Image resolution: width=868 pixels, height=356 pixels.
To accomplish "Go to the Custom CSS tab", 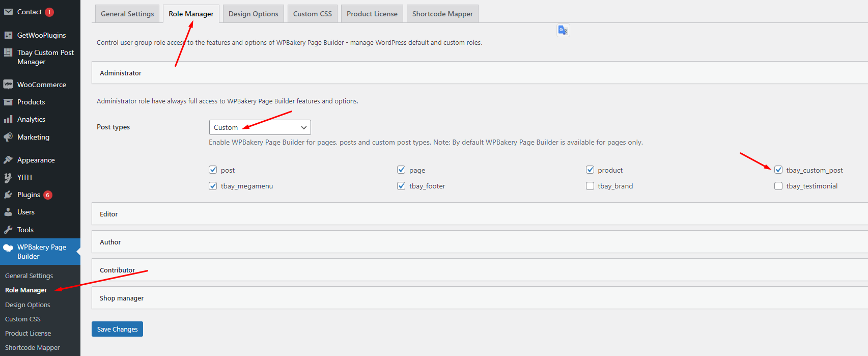I will (x=313, y=14).
